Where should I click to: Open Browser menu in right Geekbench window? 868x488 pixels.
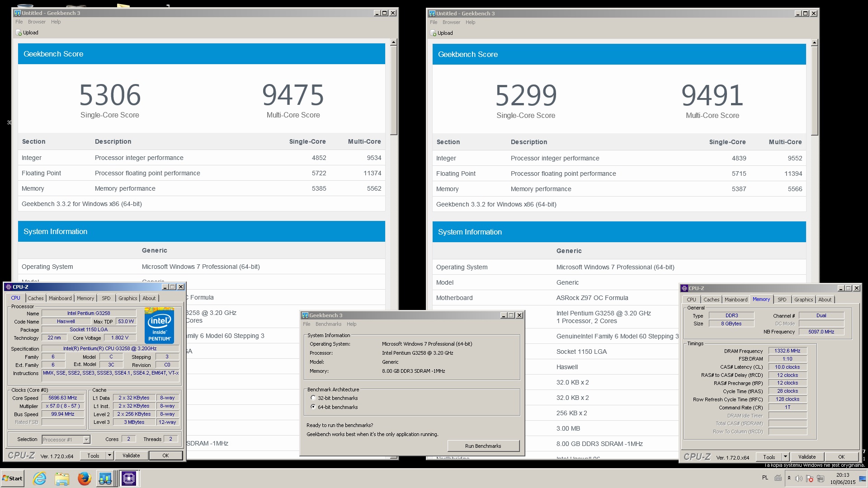[x=451, y=22]
